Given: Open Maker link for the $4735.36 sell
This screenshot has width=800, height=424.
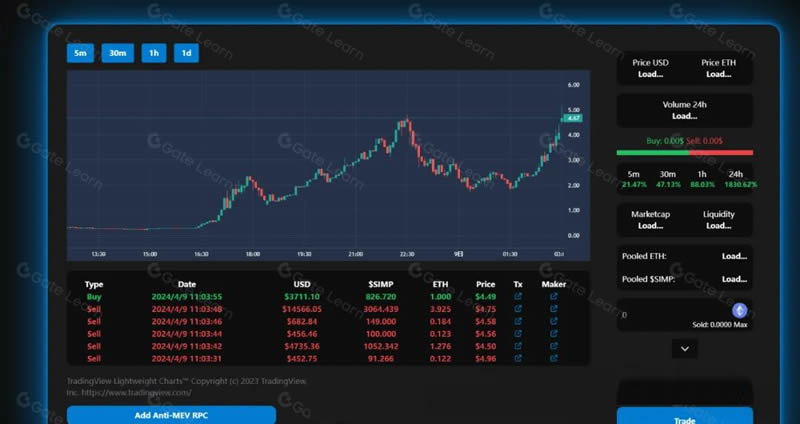Looking at the screenshot, I should [x=554, y=345].
